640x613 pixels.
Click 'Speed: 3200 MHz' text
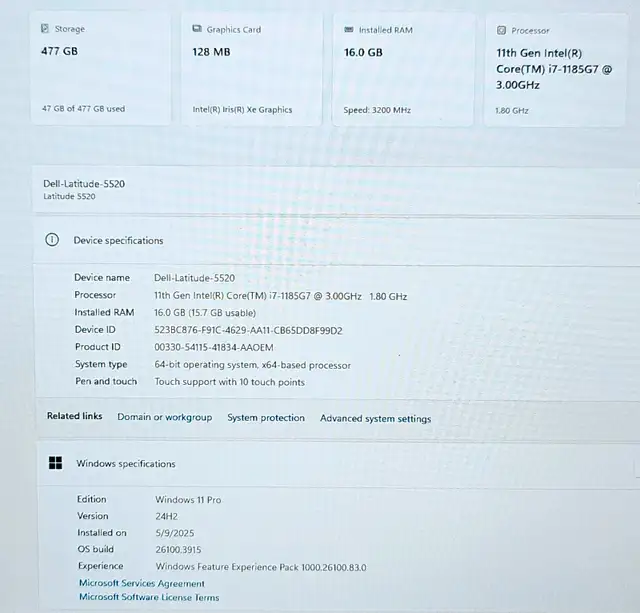(377, 110)
